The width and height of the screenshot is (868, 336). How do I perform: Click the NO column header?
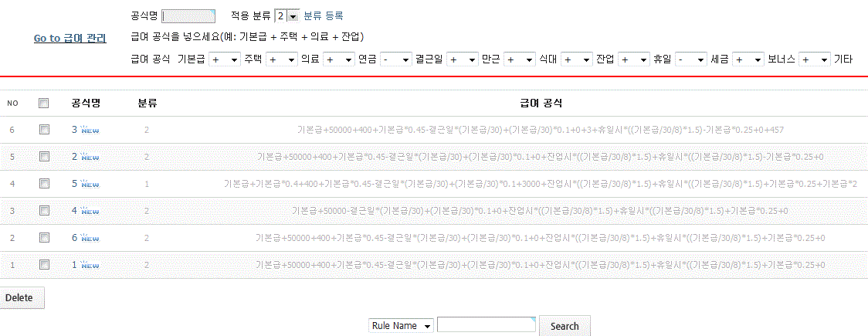pos(12,103)
